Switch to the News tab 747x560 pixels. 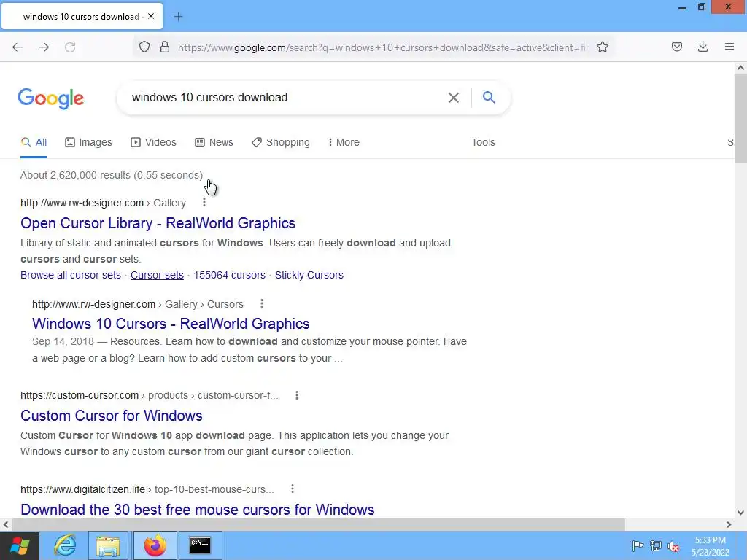click(x=214, y=142)
